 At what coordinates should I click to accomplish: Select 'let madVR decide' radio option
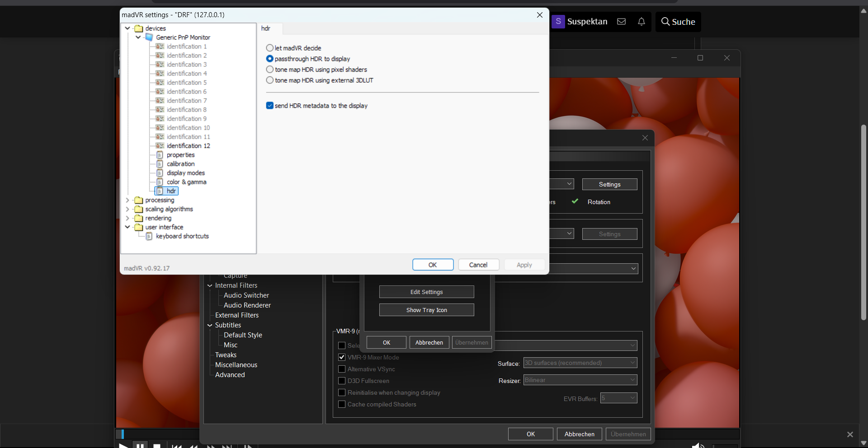(x=270, y=48)
